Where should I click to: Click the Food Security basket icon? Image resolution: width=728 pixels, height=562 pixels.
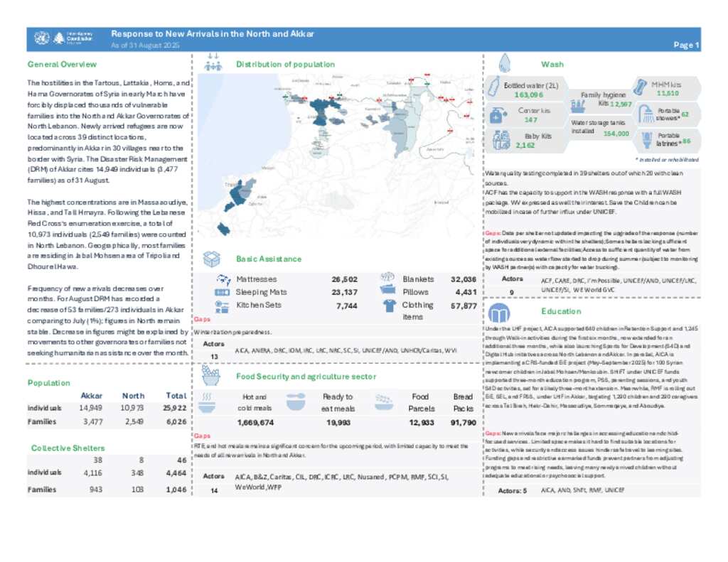click(211, 374)
